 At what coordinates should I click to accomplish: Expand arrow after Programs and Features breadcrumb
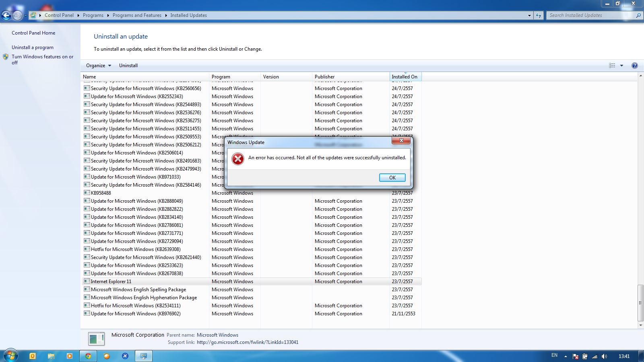click(166, 15)
